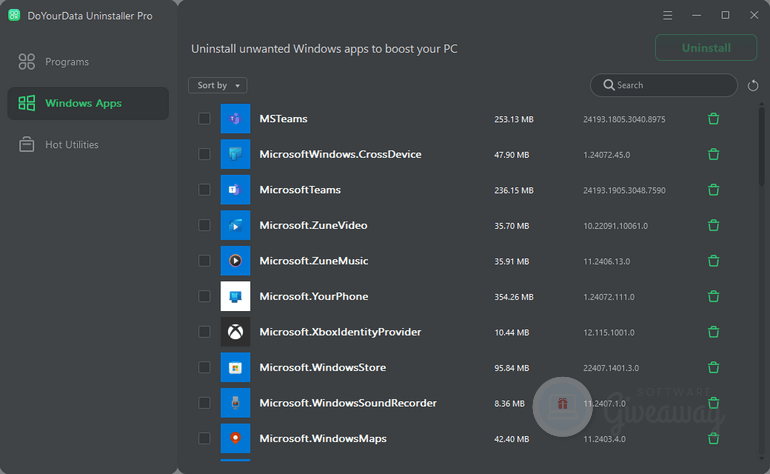Click the MicrosoftWindows.CrossDevice app name
The width and height of the screenshot is (770, 474).
[x=340, y=154]
